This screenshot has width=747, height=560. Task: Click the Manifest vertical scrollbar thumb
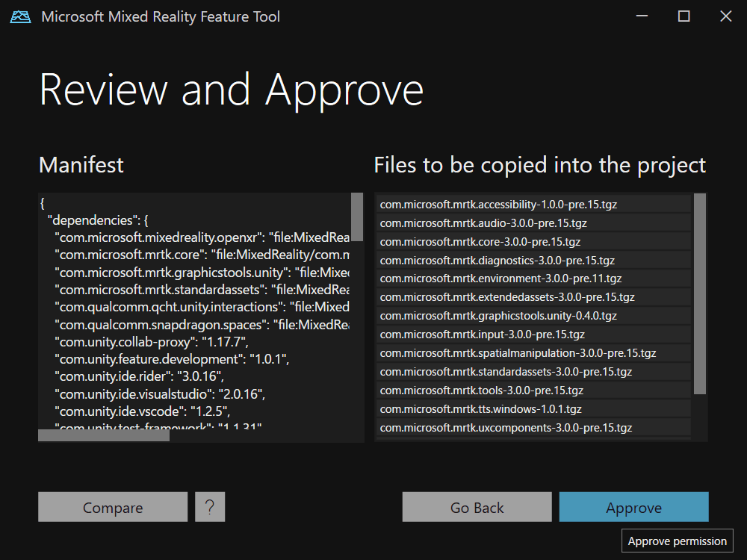point(357,217)
